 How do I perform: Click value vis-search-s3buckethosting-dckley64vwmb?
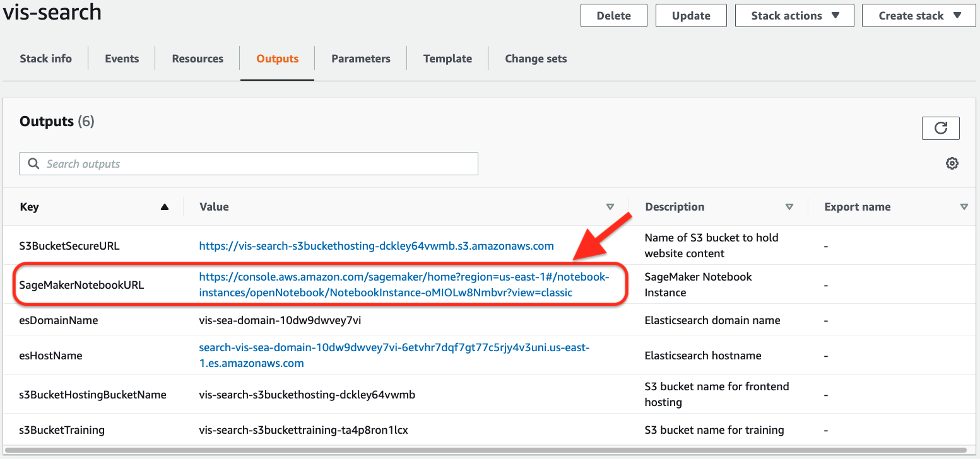(307, 395)
